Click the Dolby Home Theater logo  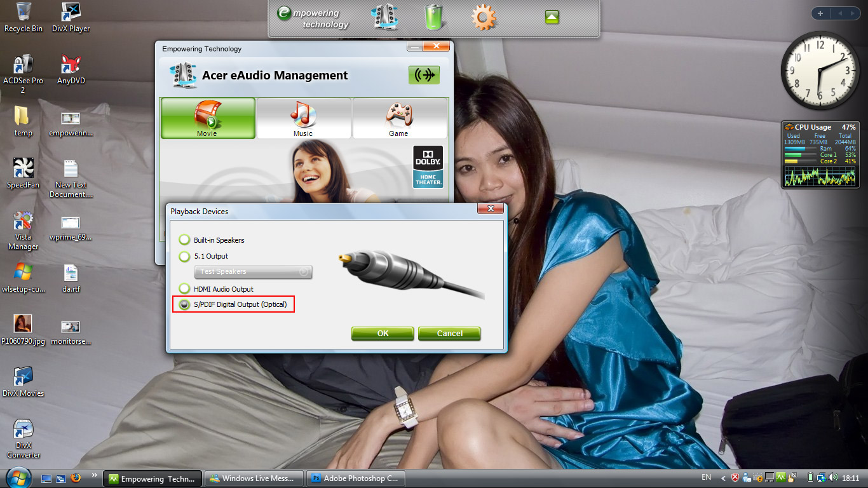pyautogui.click(x=428, y=167)
